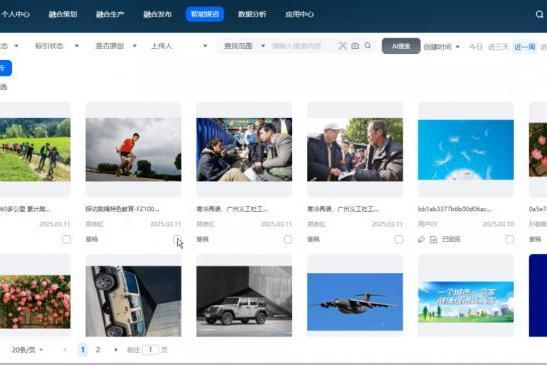
Task: Click the pencil edit icon on the bb1ab3377 card
Action: click(421, 239)
